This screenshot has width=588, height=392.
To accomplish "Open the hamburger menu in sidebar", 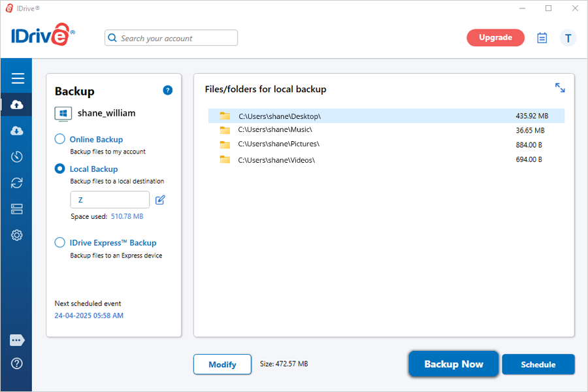I will [x=18, y=78].
